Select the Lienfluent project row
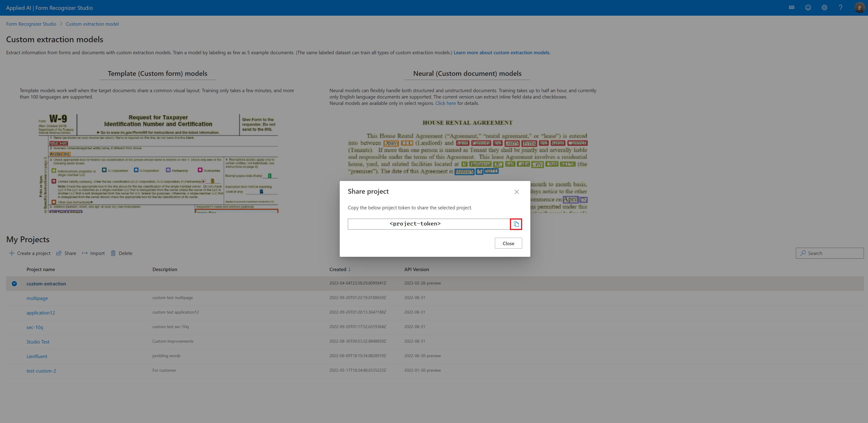Image resolution: width=868 pixels, height=423 pixels. tap(37, 356)
